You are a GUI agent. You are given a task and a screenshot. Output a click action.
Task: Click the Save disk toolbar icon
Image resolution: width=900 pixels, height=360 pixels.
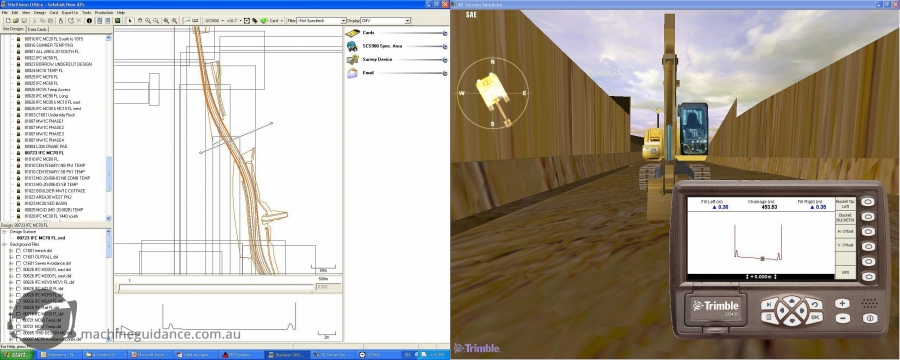[24, 21]
